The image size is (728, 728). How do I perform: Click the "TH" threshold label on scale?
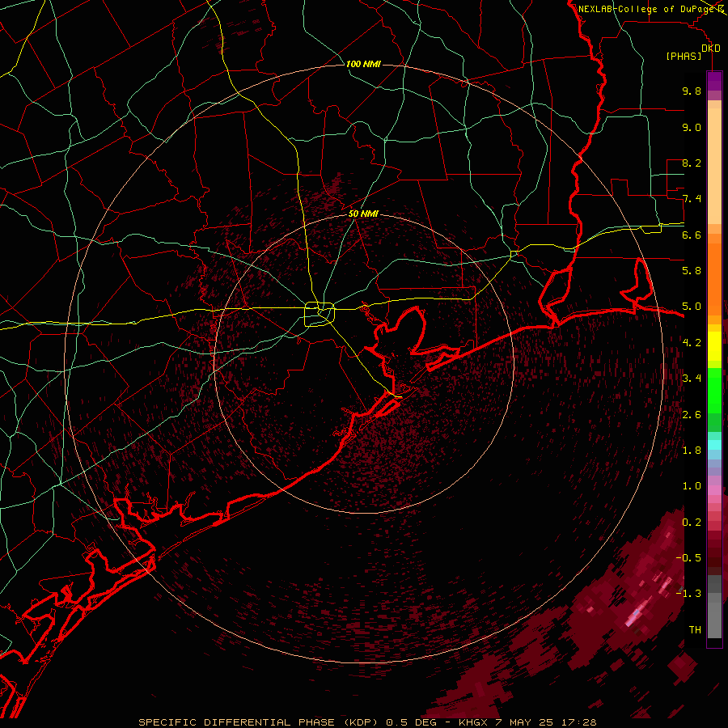pos(695,630)
